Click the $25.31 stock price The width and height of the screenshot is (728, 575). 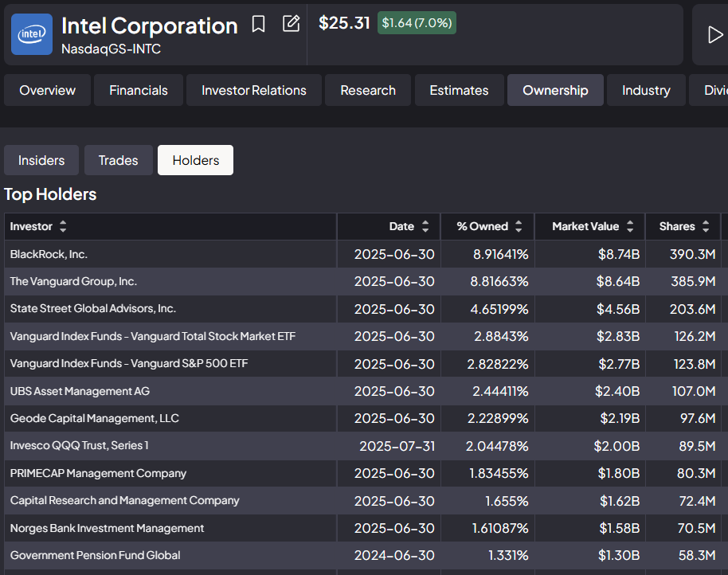coord(344,23)
